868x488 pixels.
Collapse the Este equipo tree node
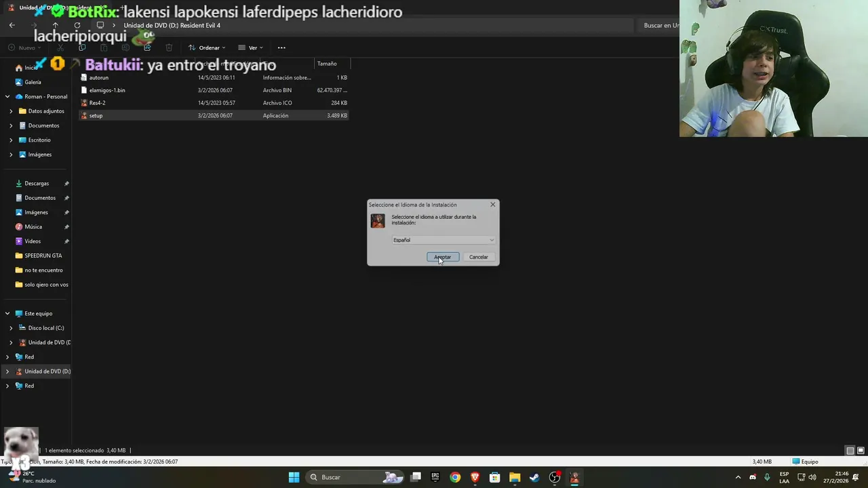click(7, 313)
